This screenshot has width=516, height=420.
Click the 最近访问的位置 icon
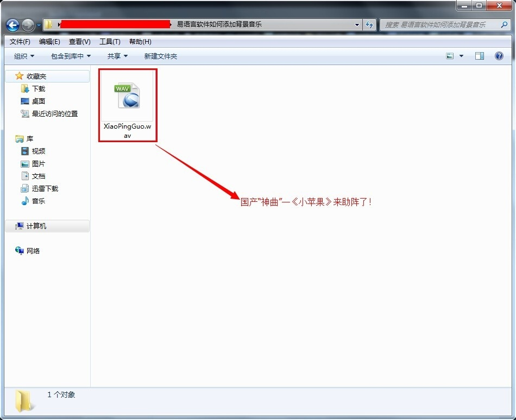click(24, 114)
